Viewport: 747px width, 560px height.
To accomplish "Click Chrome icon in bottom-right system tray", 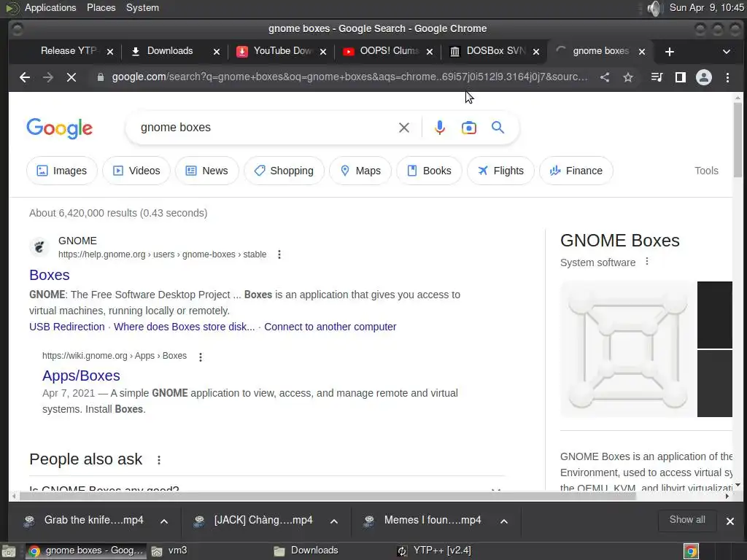I will pyautogui.click(x=692, y=551).
